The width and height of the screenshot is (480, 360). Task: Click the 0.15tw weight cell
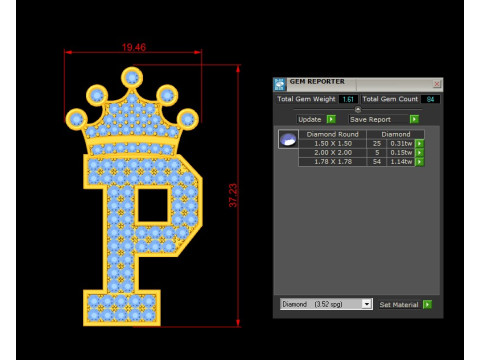click(401, 153)
